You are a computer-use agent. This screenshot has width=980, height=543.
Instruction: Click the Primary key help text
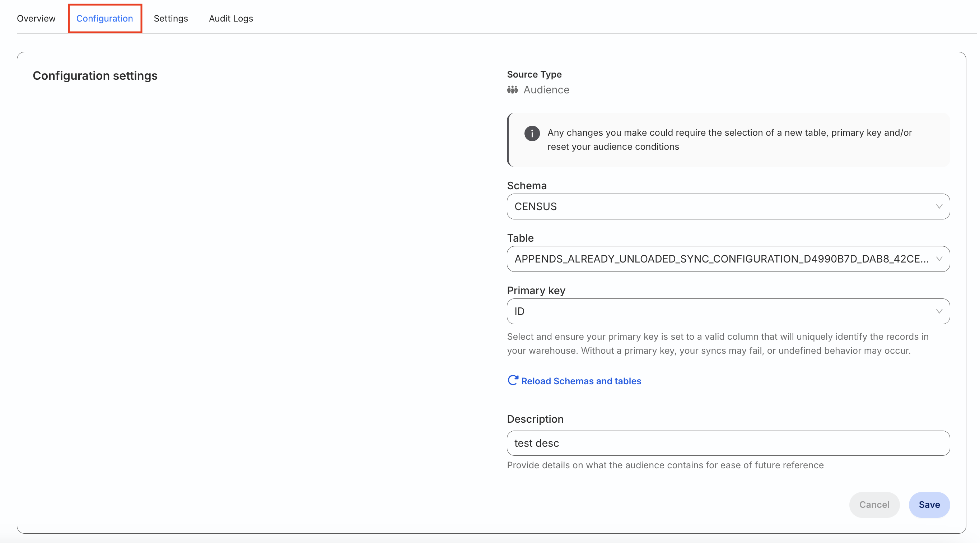[x=718, y=344]
